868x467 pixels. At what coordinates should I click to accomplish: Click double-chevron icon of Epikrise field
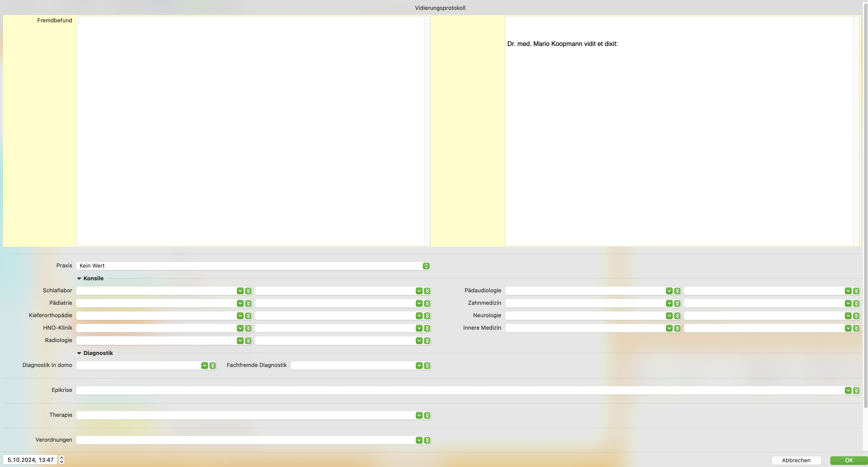pyautogui.click(x=856, y=390)
